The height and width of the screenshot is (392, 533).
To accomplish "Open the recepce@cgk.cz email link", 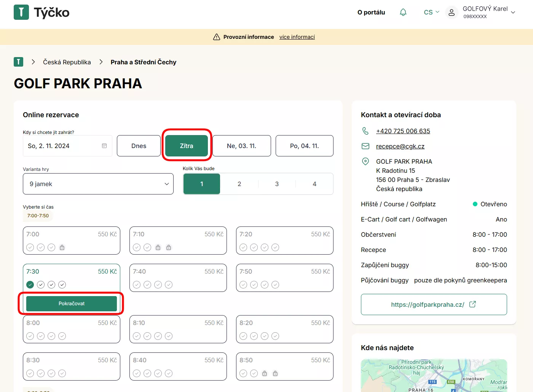I will 400,146.
